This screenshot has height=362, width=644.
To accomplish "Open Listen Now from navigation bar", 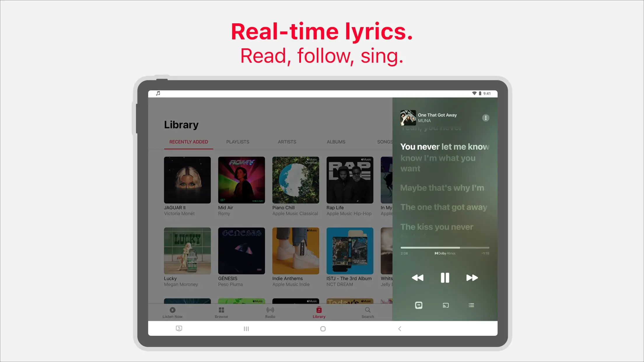I will click(x=172, y=312).
